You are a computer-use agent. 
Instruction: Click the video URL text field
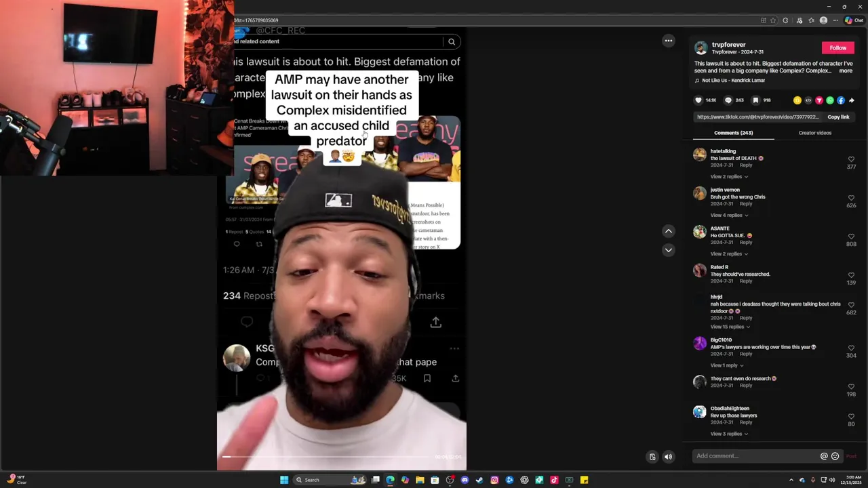(758, 117)
